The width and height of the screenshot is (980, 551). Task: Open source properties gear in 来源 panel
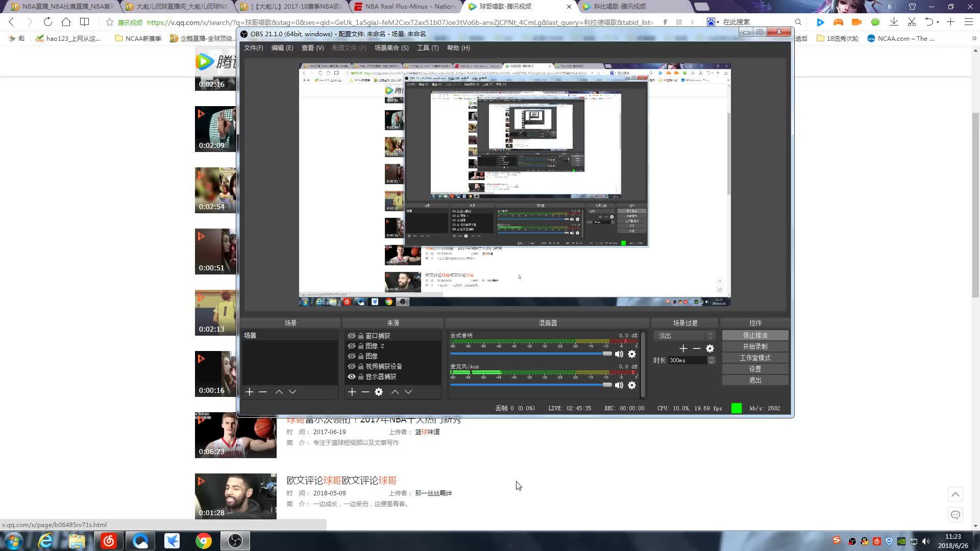pyautogui.click(x=379, y=392)
